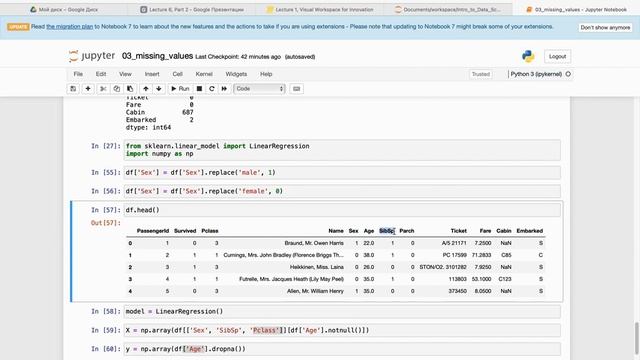Click the UPDATE badge in banner
The width and height of the screenshot is (640, 360).
18,27
